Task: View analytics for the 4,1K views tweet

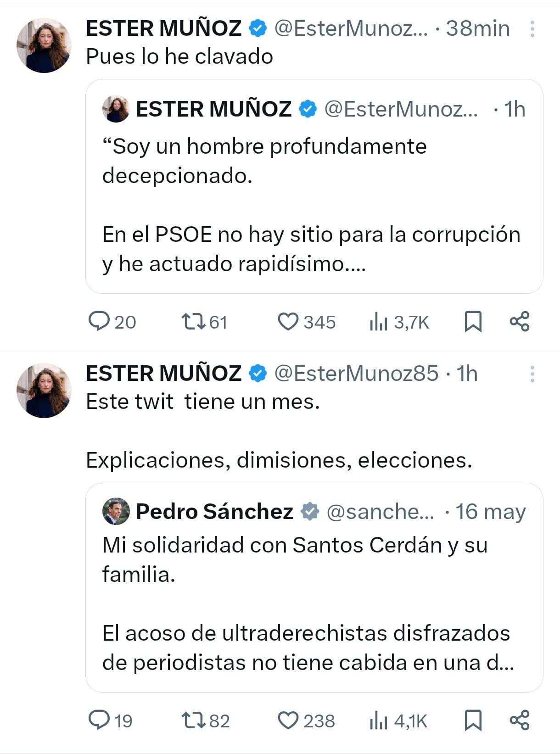Action: [x=379, y=720]
